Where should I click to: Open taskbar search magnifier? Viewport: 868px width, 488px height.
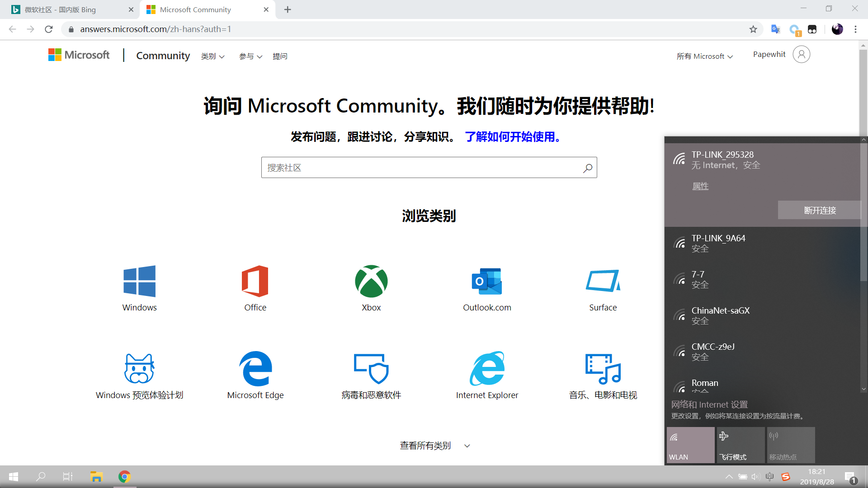click(x=41, y=477)
